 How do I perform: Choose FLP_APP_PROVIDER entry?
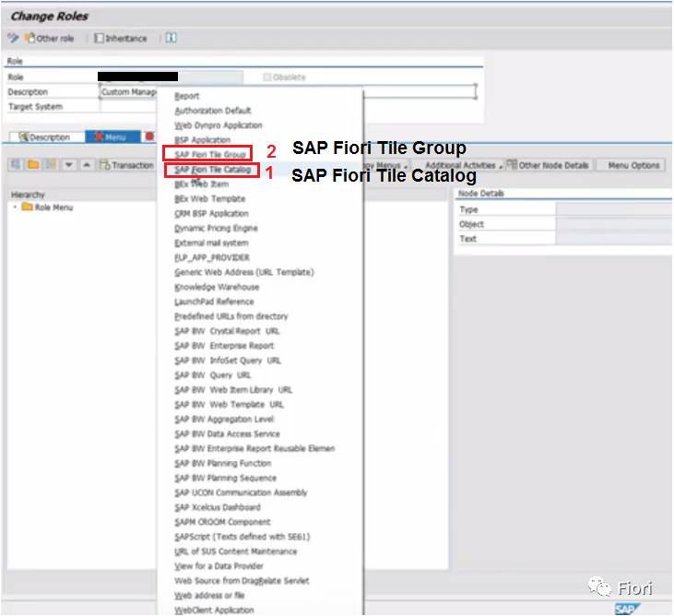point(212,257)
